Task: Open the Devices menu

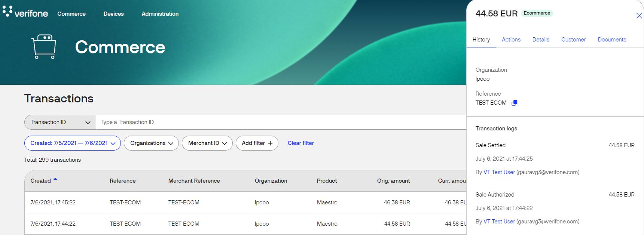Action: click(x=113, y=14)
